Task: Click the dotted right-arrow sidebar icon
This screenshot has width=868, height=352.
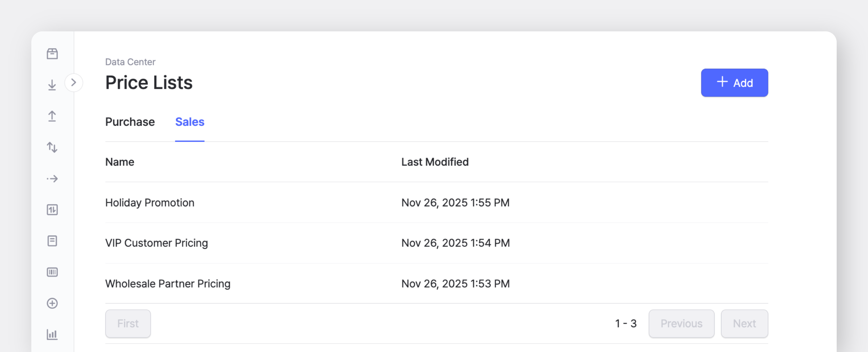Action: pyautogui.click(x=52, y=179)
